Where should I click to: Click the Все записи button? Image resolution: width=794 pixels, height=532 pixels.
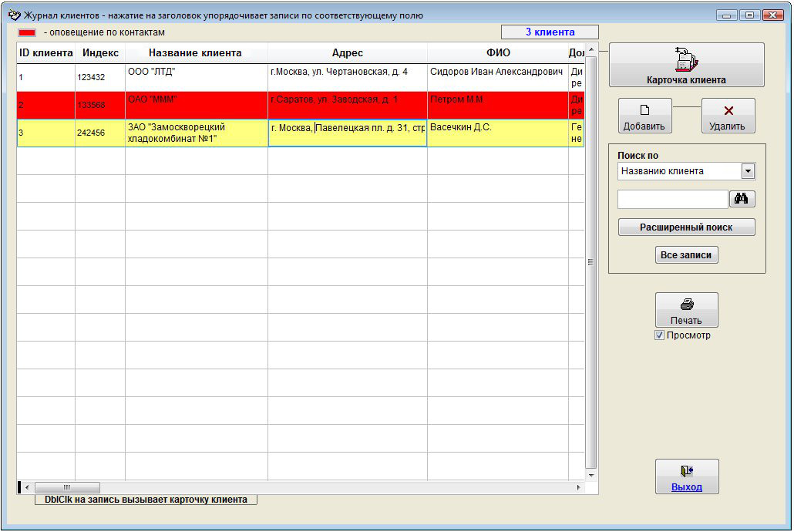pyautogui.click(x=686, y=255)
